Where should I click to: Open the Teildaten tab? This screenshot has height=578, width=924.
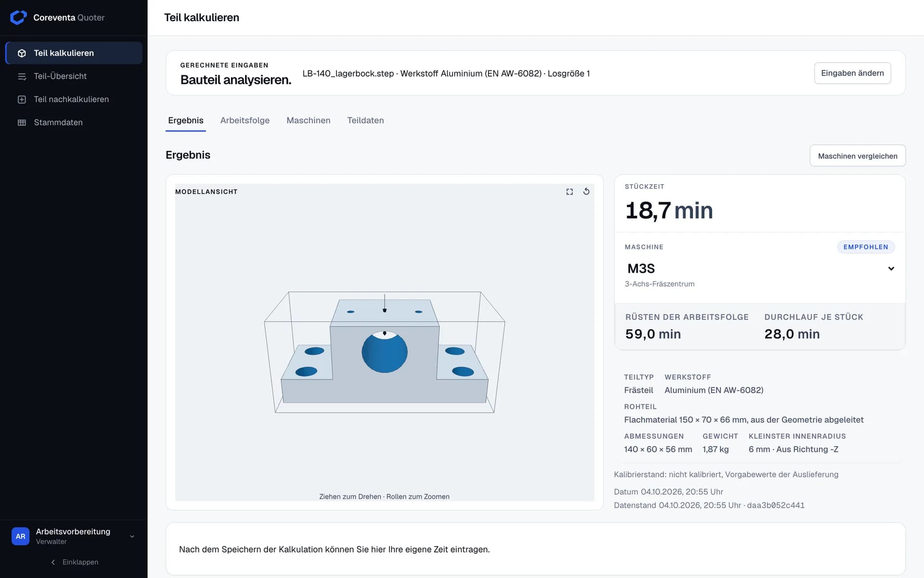click(366, 120)
